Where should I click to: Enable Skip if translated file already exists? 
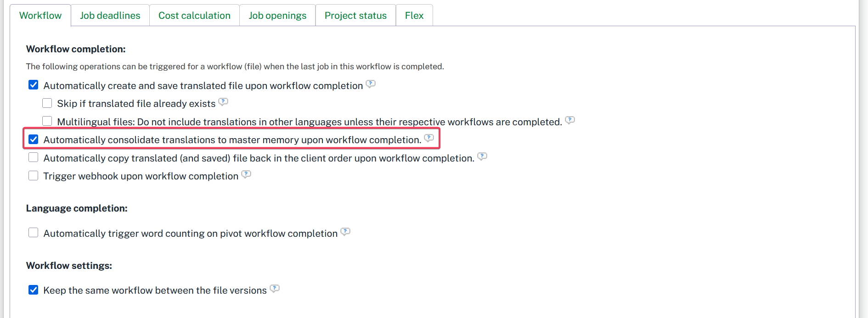click(x=47, y=103)
